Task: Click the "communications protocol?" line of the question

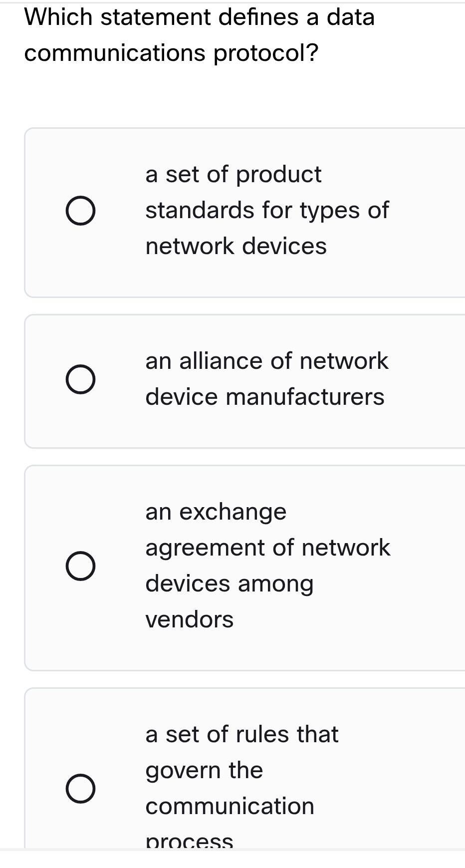Action: pyautogui.click(x=171, y=53)
